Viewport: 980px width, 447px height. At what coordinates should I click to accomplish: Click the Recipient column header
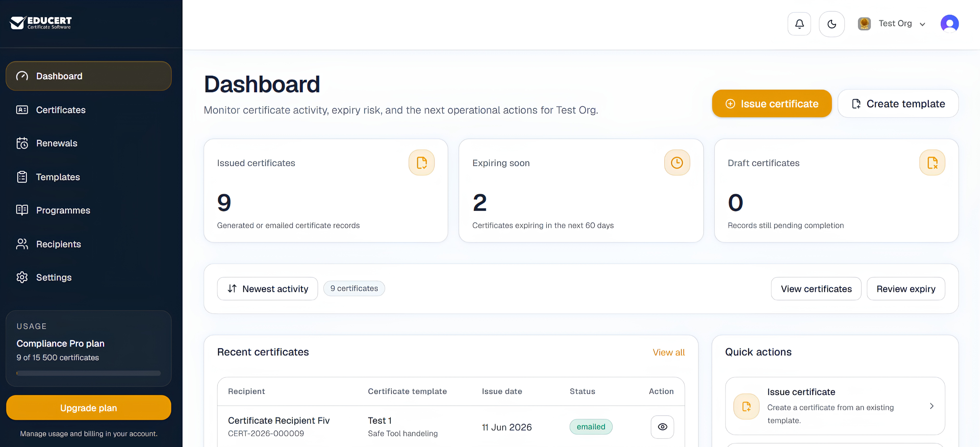tap(246, 391)
